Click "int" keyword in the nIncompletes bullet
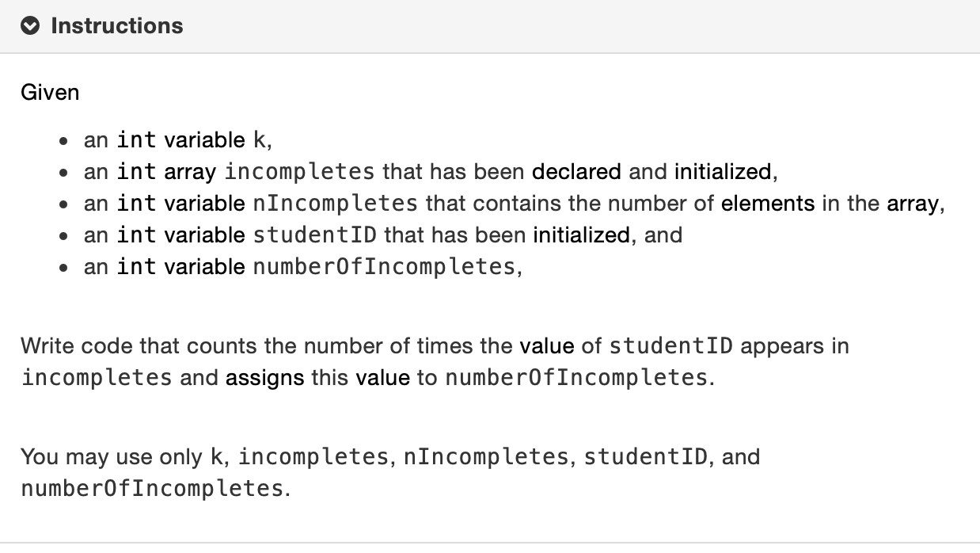 (137, 203)
